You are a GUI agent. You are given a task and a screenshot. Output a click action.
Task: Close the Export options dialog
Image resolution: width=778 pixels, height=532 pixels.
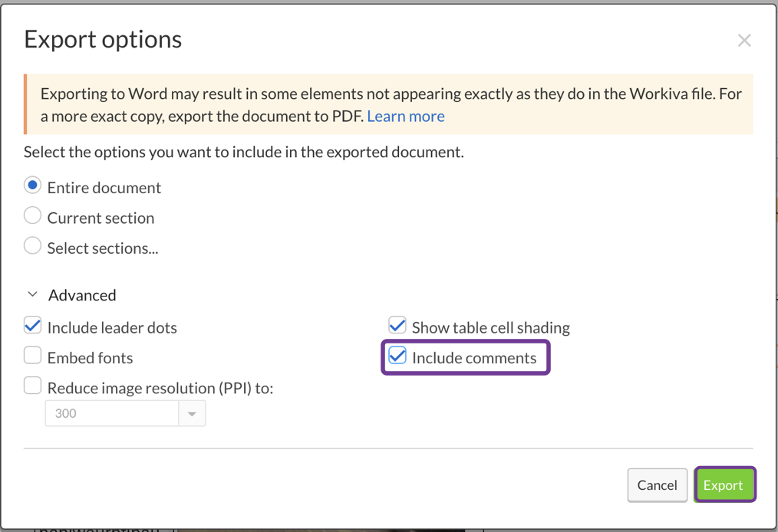[743, 41]
